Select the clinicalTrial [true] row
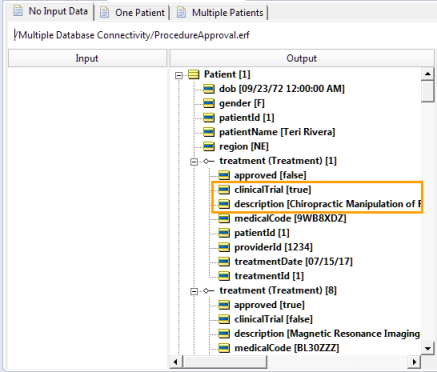Screen dimensions: 437x372 pos(273,190)
